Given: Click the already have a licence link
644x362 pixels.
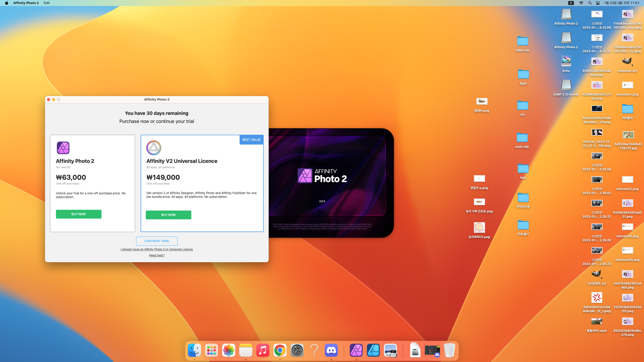Looking at the screenshot, I should pos(156,249).
